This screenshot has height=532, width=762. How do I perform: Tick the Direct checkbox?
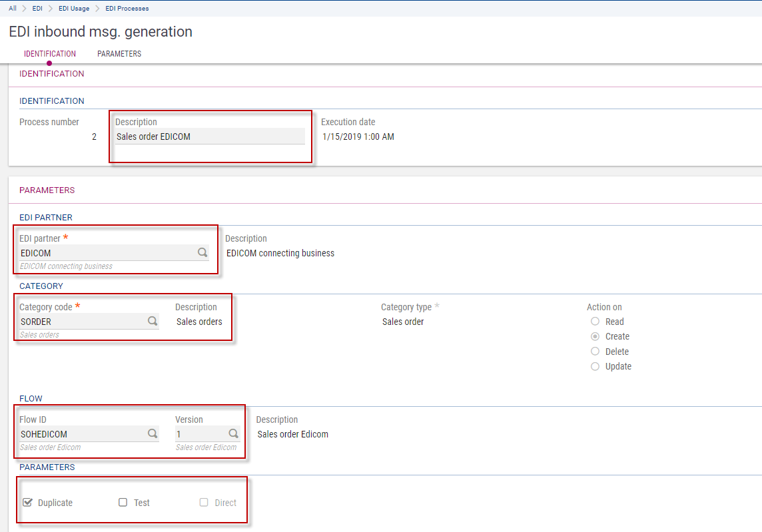click(x=204, y=503)
